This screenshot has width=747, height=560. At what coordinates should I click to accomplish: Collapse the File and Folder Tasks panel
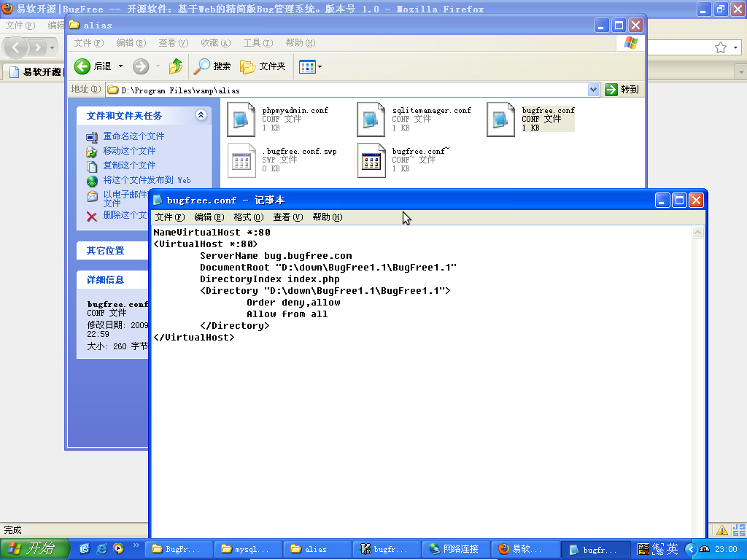click(x=201, y=114)
